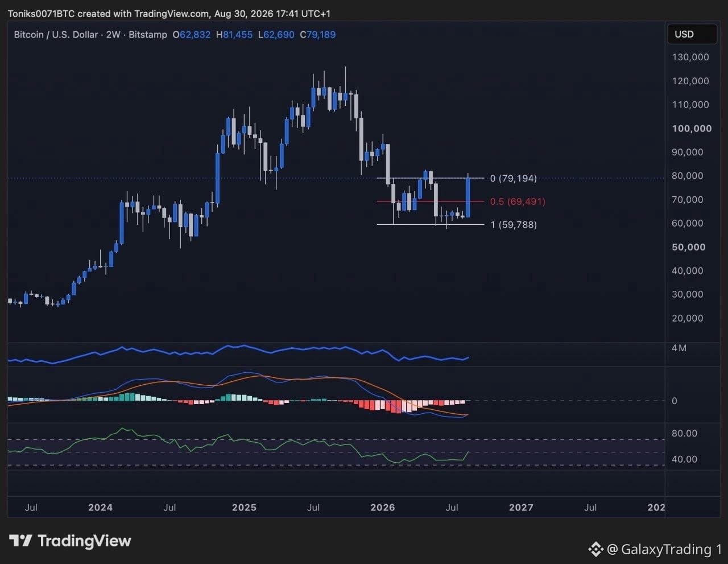This screenshot has height=564, width=728.
Task: Click the 120,000 price axis label
Action: (x=690, y=81)
